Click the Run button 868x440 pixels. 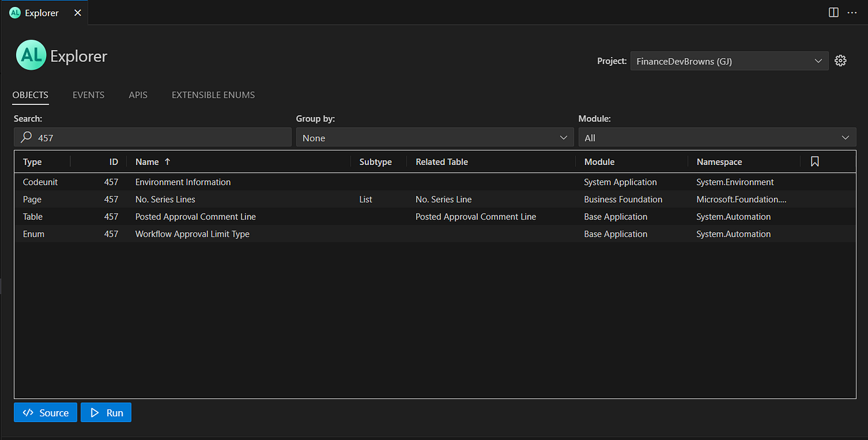(105, 412)
